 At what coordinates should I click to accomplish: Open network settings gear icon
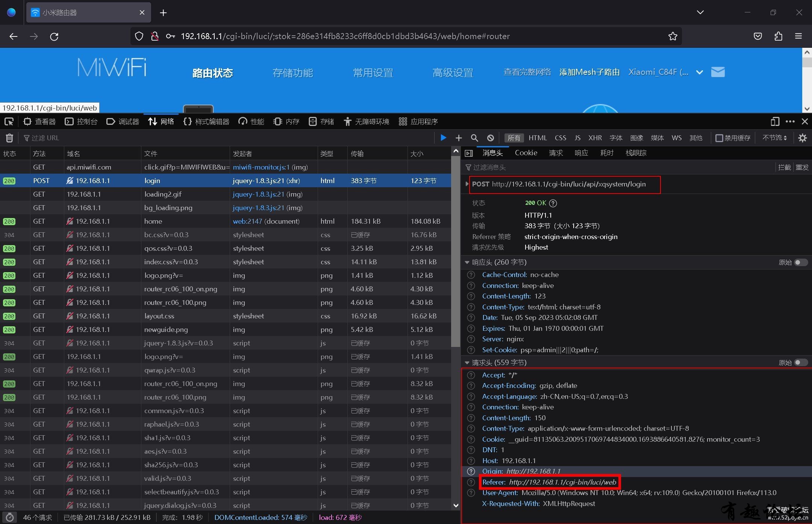click(x=803, y=138)
